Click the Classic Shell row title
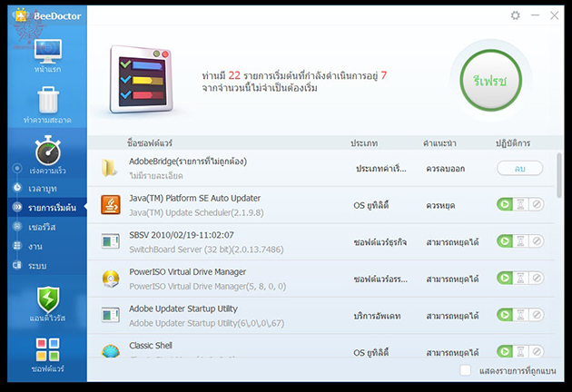The image size is (572, 392). pyautogui.click(x=151, y=346)
